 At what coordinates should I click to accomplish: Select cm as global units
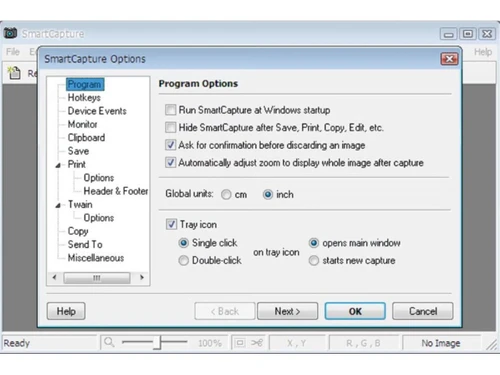click(x=226, y=194)
